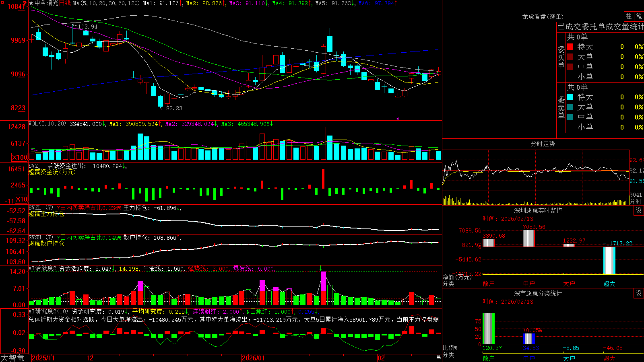Click the 中科曙光 stock name

point(46,3)
